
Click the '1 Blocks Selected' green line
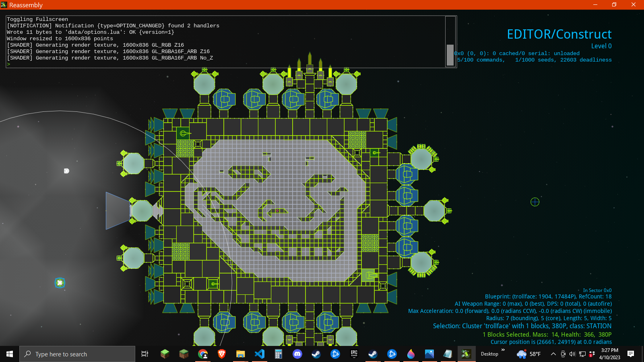[x=547, y=334]
